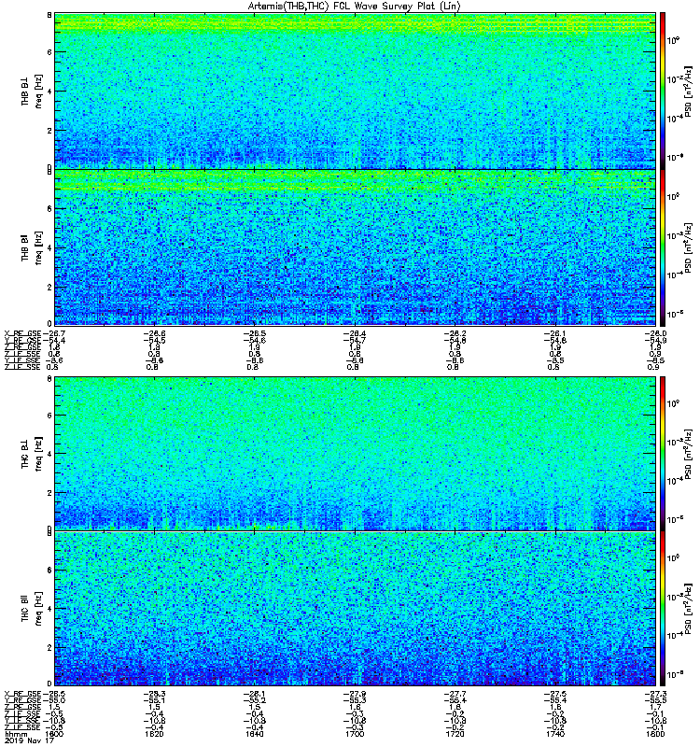Viewport: 700px width, 747px height.
Task: Click the "1620" time label
Action: pos(154,734)
